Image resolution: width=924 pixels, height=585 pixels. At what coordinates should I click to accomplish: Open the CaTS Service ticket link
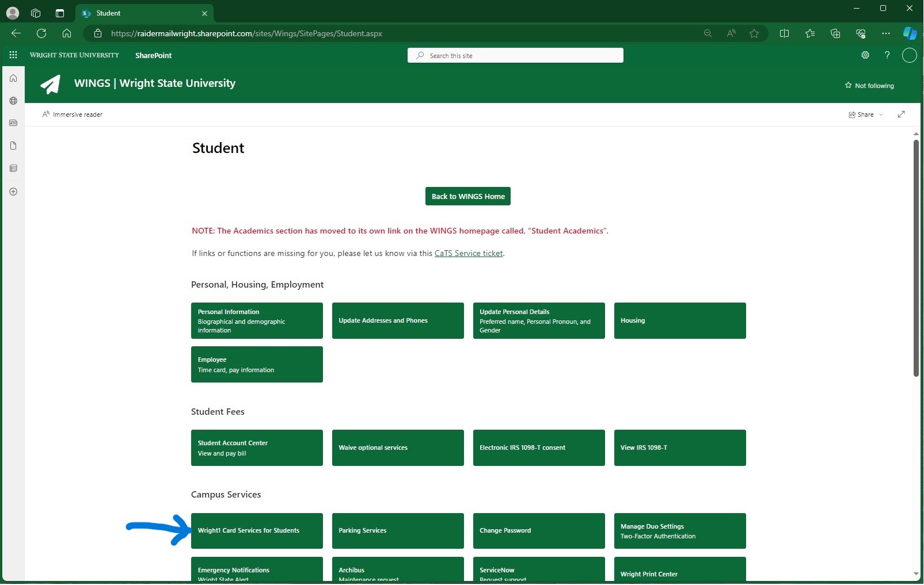coord(469,253)
